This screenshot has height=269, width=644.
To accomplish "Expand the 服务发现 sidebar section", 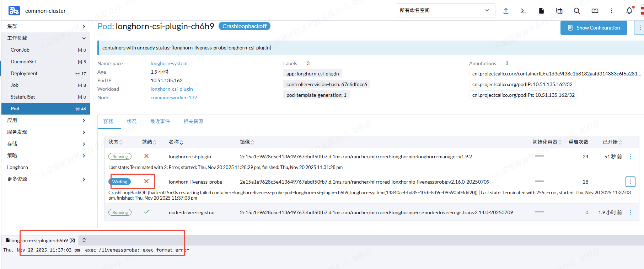I will 84,132.
